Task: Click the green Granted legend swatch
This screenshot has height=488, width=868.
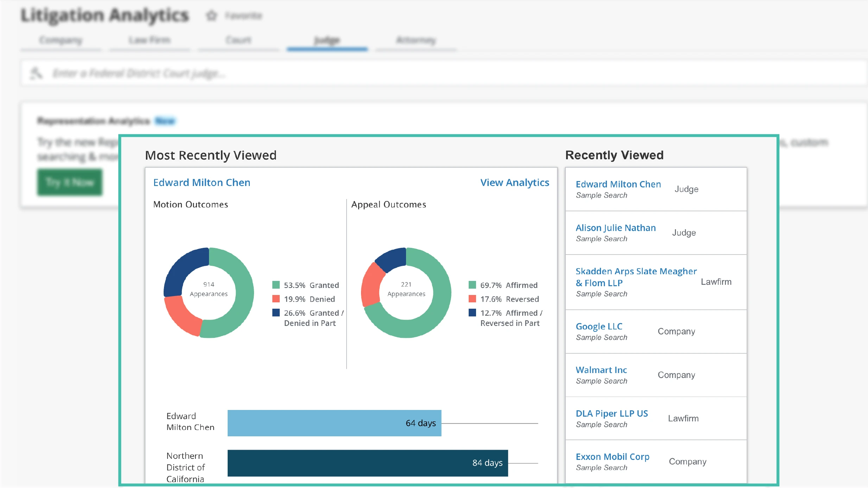Action: [276, 285]
